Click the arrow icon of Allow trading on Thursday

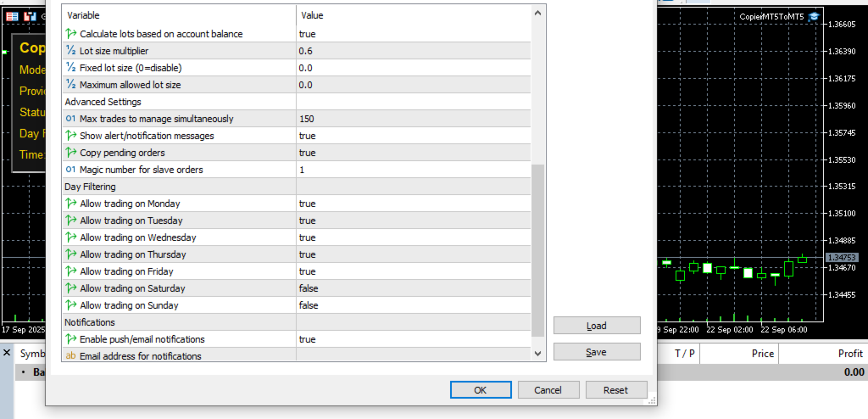coord(71,254)
